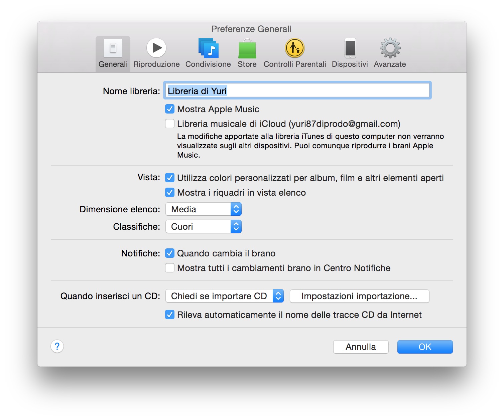Screen dimensions: 504x420
Task: Open the Dimensione elenco dropdown
Action: [204, 209]
